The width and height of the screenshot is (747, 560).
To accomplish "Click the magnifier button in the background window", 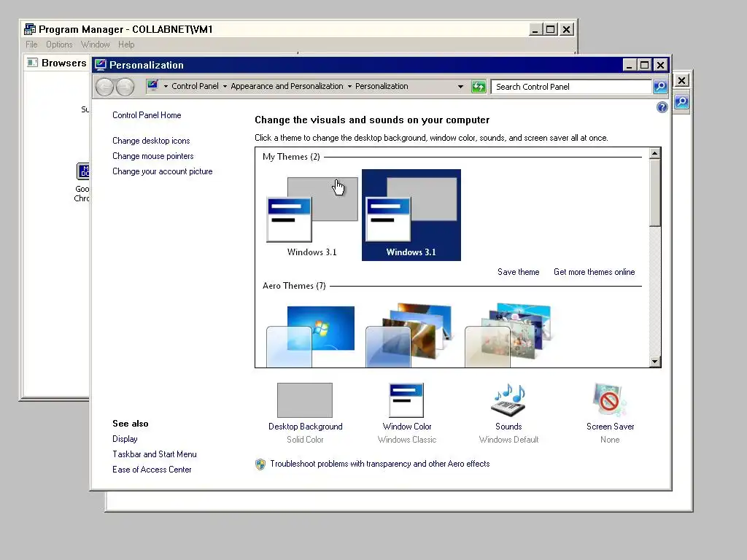I will [682, 101].
